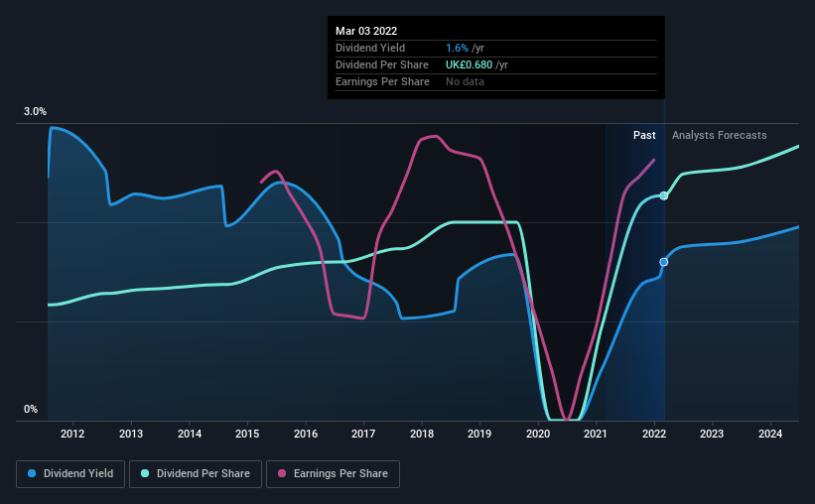Click the pink Earnings Per Share legend dot
Screen dimensions: 815x504
tap(282, 473)
